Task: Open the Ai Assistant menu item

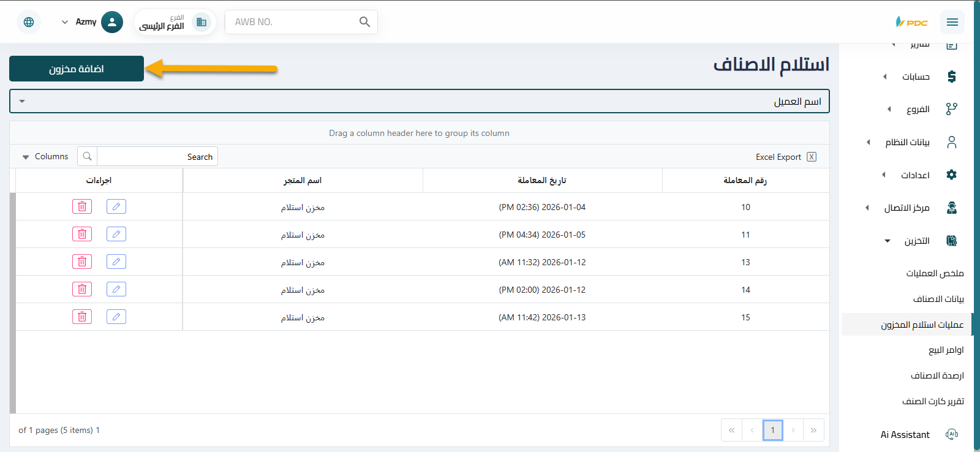Action: (905, 435)
